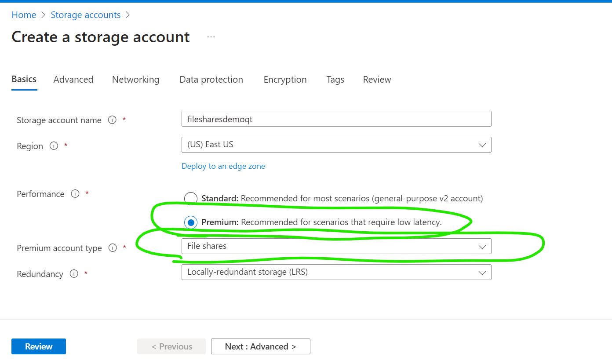
Task: Go to the Encryption tab
Action: (x=285, y=80)
